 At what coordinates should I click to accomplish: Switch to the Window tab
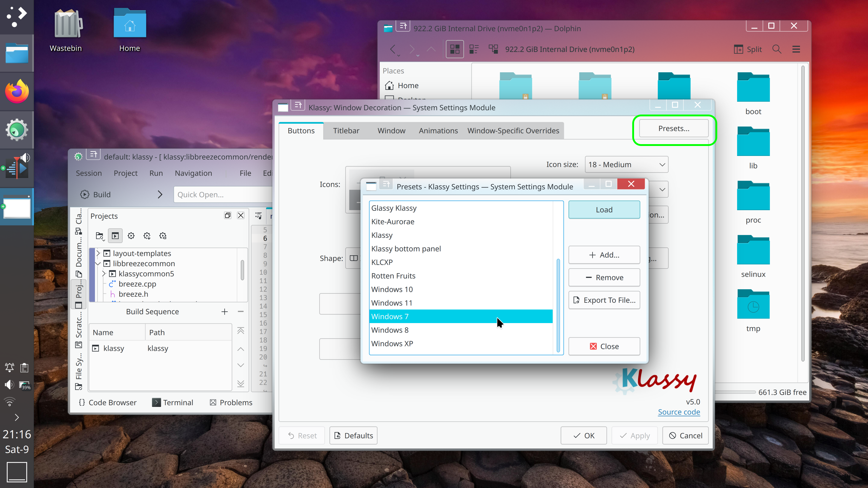tap(391, 130)
